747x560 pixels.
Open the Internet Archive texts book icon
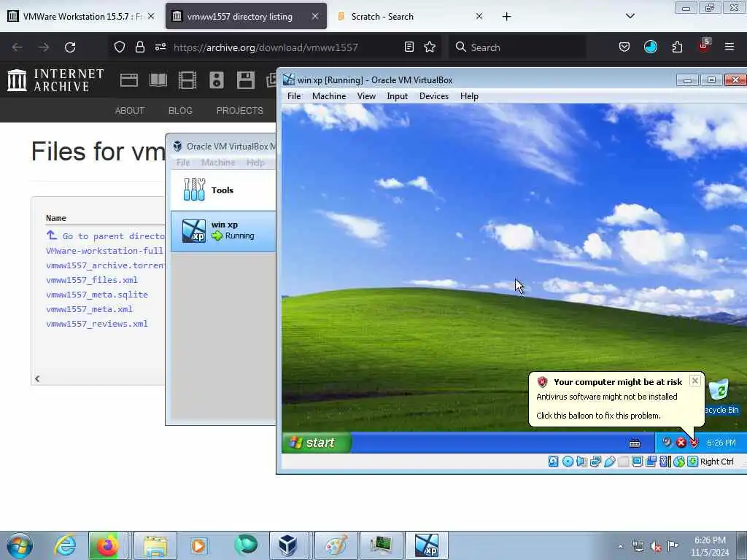click(x=158, y=80)
